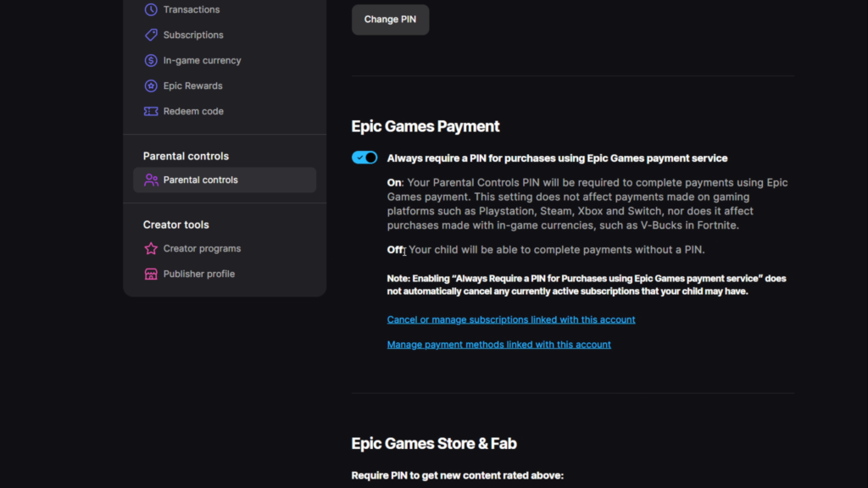
Task: Click the Redeem code ticket icon
Action: pyautogui.click(x=151, y=111)
